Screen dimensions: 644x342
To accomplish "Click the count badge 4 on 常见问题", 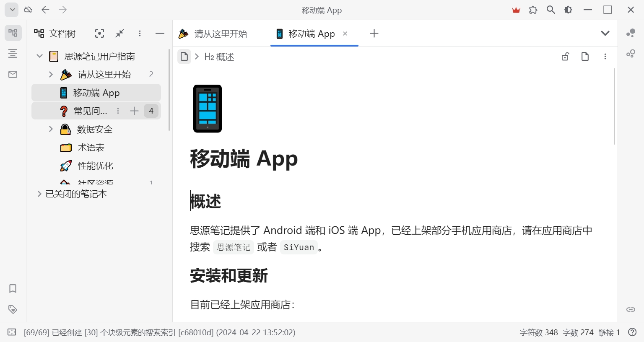I will tap(151, 111).
